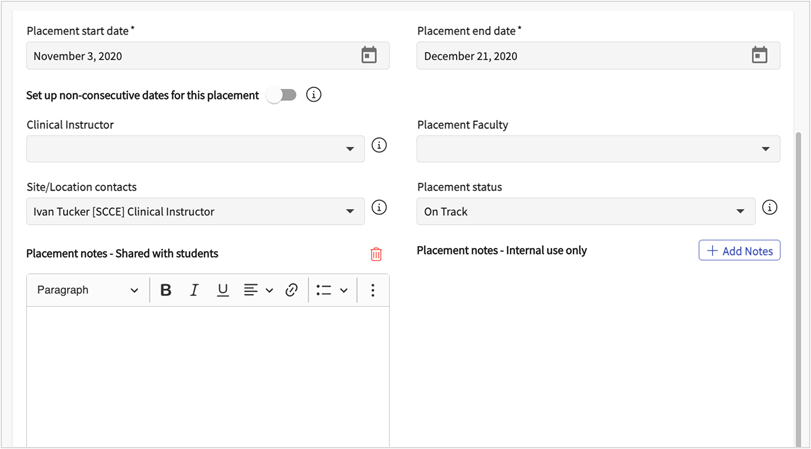Image resolution: width=811 pixels, height=449 pixels.
Task: Click the Add Notes button
Action: [x=739, y=251]
